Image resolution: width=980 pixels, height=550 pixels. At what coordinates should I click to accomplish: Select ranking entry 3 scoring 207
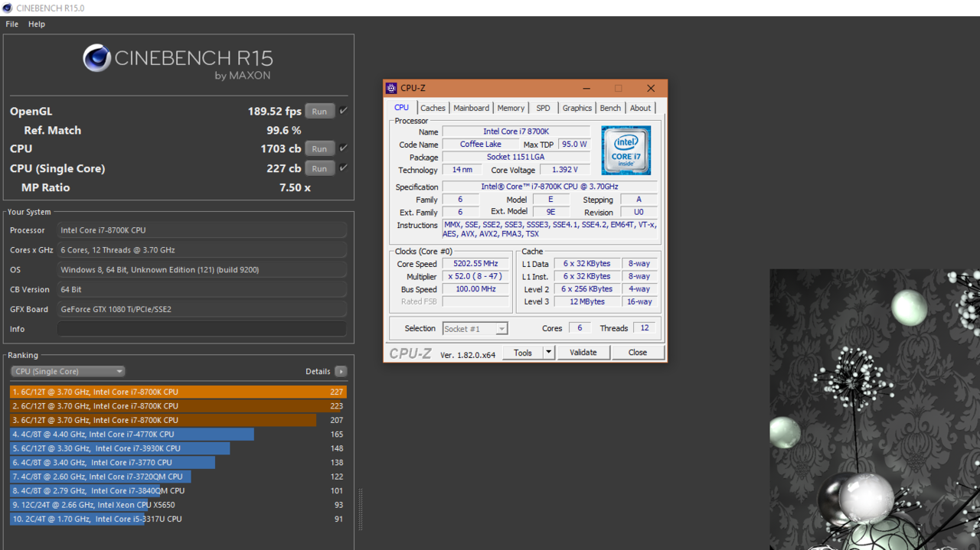pos(178,420)
